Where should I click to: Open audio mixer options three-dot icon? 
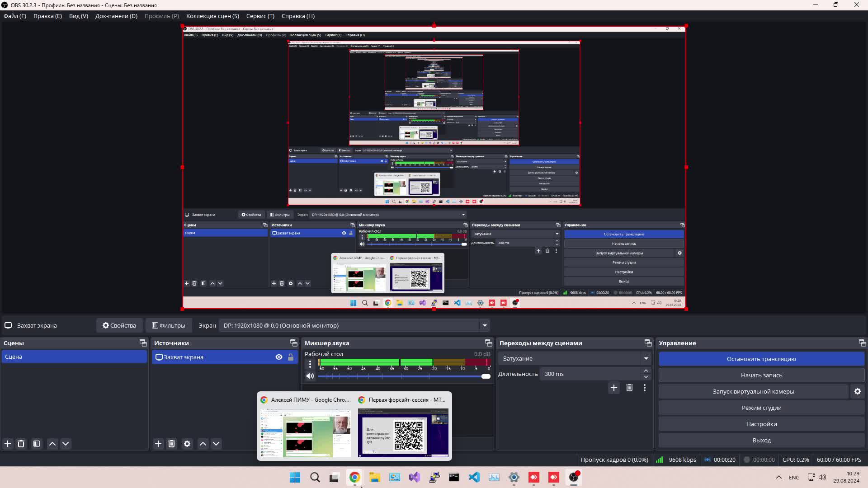point(310,364)
